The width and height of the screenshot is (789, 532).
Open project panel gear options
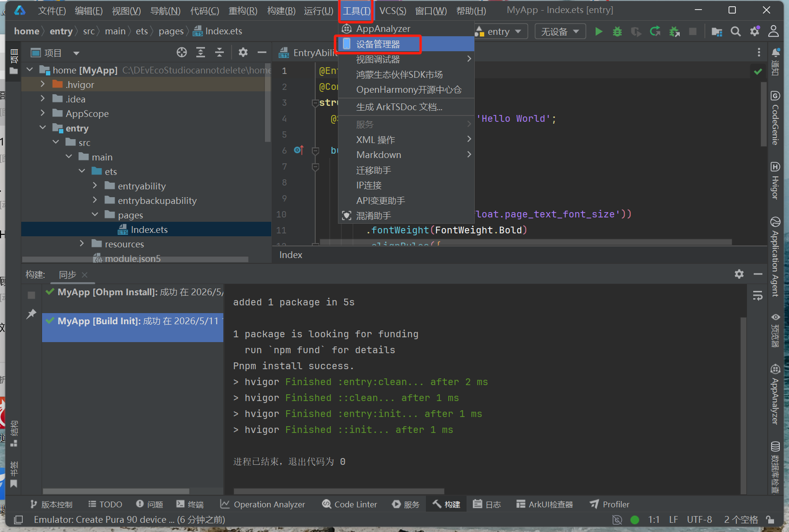click(x=243, y=52)
